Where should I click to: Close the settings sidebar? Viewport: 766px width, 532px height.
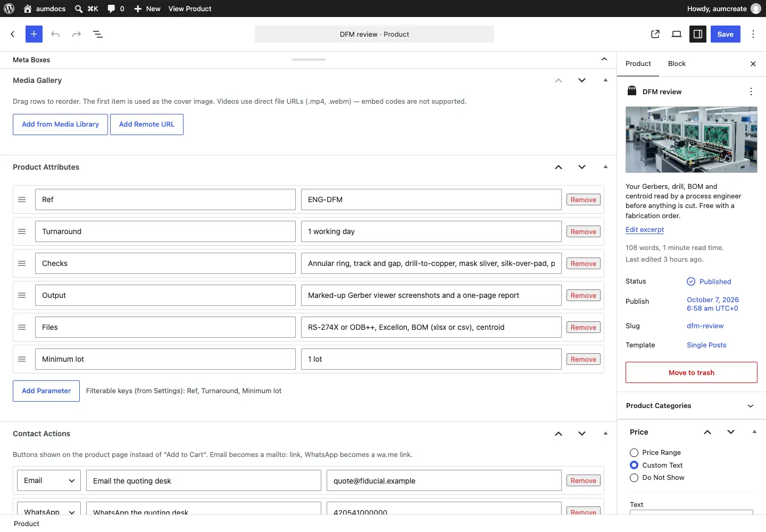tap(753, 64)
